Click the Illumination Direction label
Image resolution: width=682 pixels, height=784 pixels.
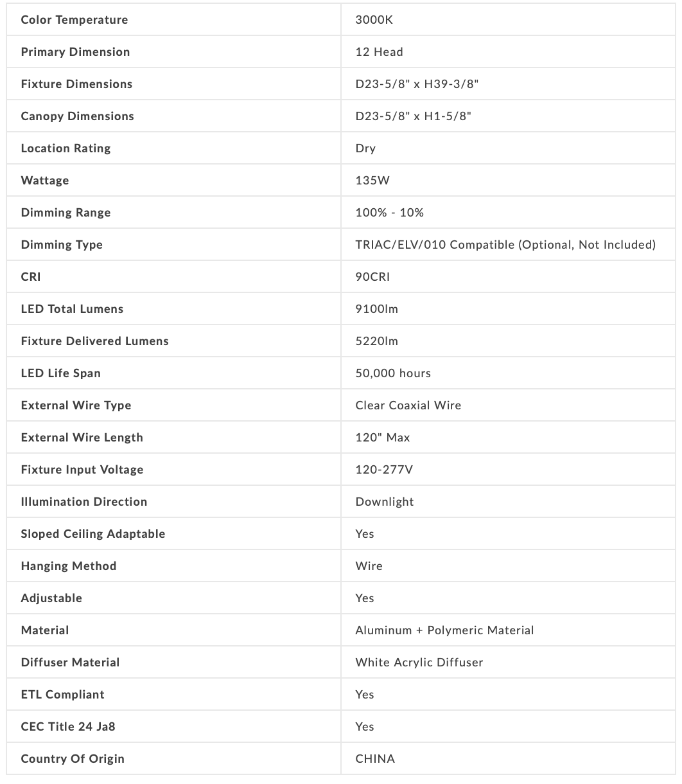[x=83, y=502]
